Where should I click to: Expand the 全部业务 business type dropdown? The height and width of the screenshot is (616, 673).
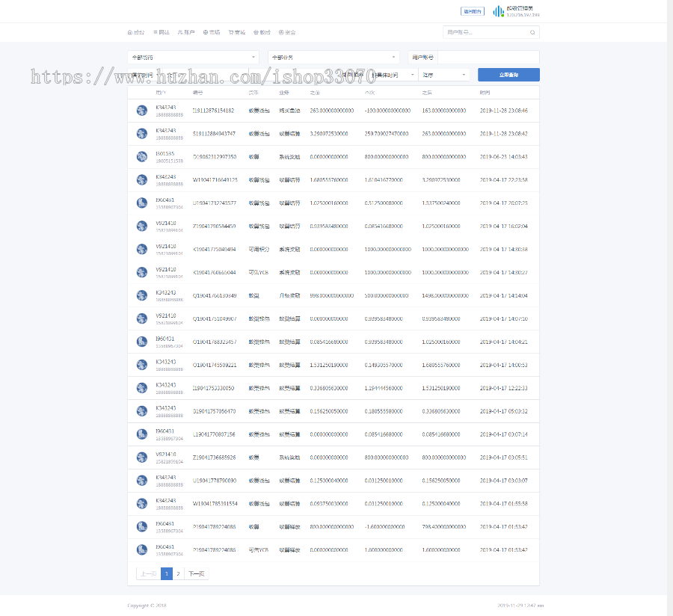(x=334, y=57)
